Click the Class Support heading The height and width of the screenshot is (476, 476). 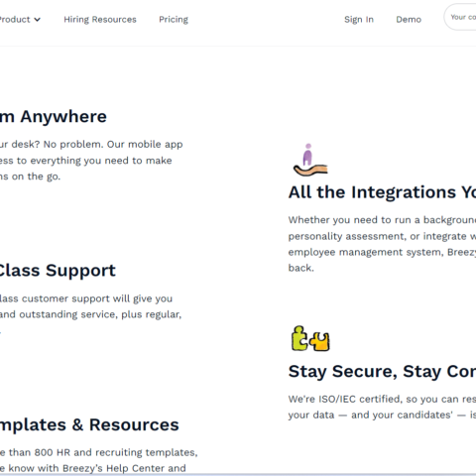click(x=58, y=271)
